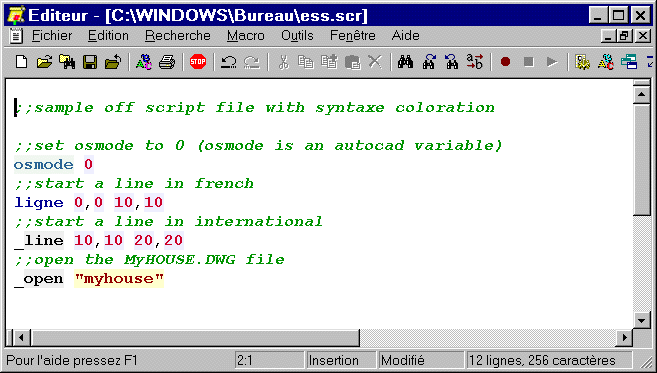The height and width of the screenshot is (373, 657).
Task: Click the open folder icon
Action: tap(44, 62)
